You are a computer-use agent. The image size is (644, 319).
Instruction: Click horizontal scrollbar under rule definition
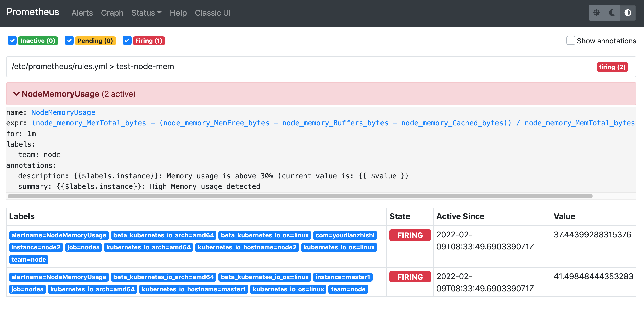coord(300,196)
